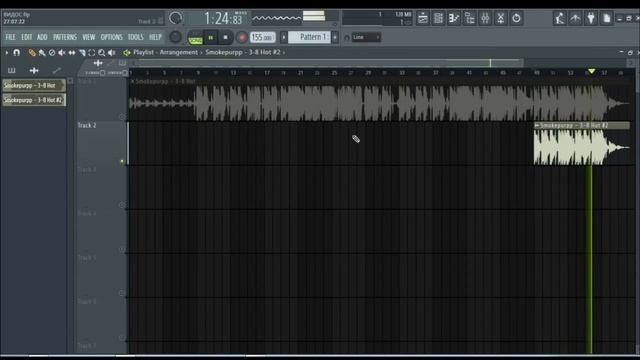
Task: Open the playlist options menu arrow
Action: [7, 53]
